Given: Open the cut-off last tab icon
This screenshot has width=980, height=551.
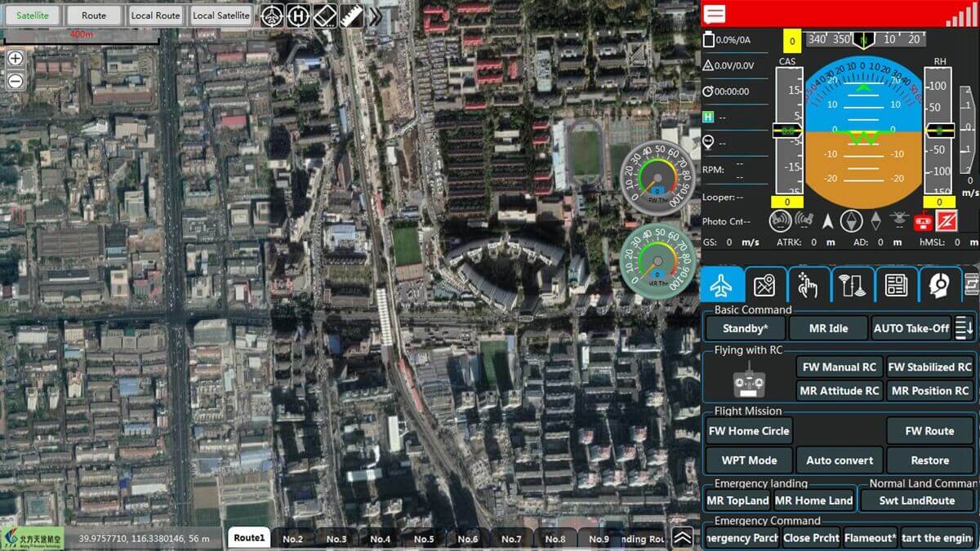Looking at the screenshot, I should pos(972,285).
